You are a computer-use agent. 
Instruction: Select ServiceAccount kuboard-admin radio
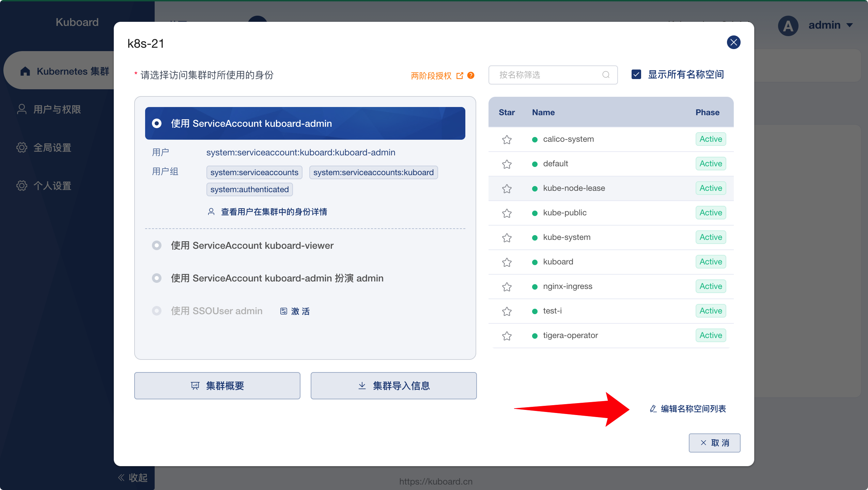coord(157,123)
